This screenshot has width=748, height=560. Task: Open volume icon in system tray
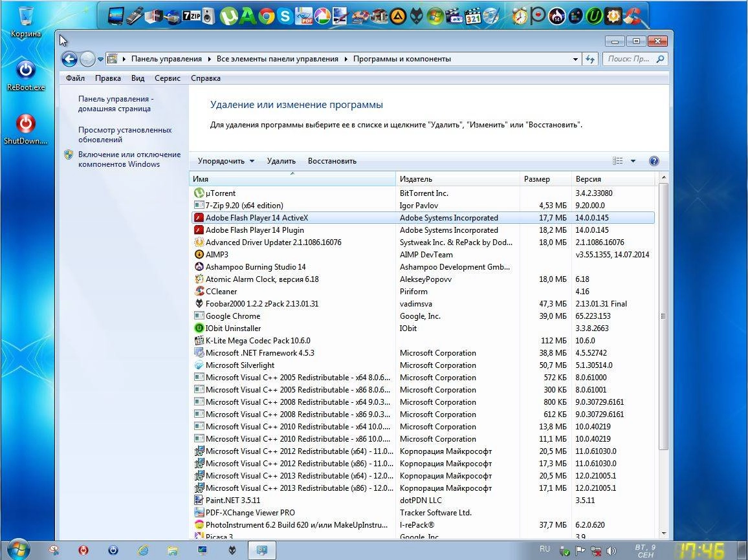(611, 551)
